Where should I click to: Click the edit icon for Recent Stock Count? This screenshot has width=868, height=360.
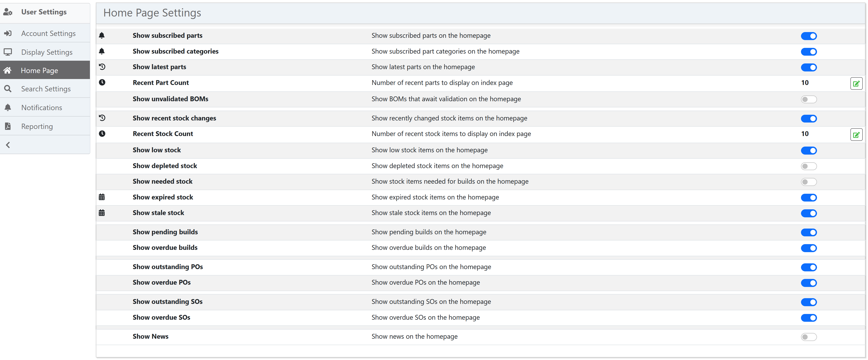(856, 135)
